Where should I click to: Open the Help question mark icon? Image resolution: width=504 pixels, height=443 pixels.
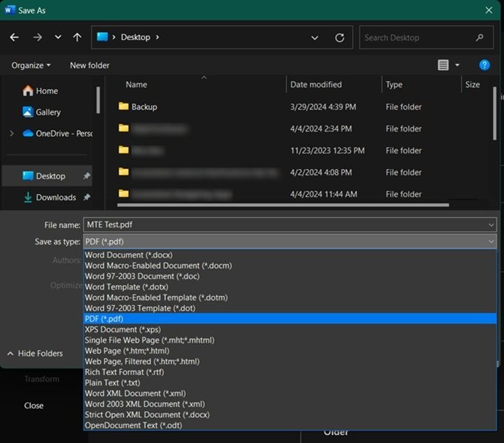pos(485,65)
